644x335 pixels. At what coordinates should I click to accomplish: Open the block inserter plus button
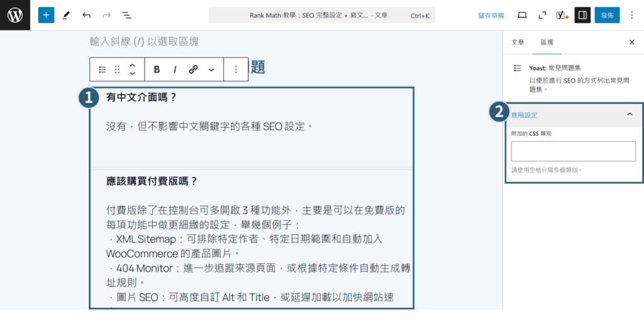tap(46, 15)
